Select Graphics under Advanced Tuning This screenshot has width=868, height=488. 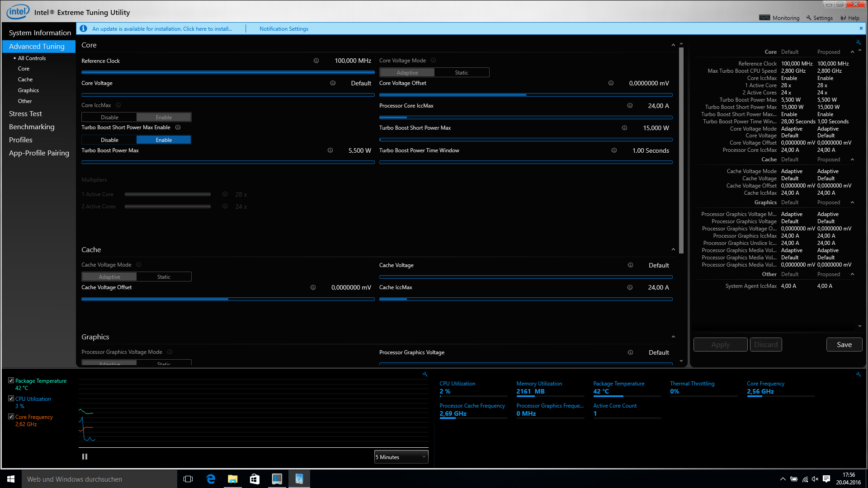click(x=28, y=90)
